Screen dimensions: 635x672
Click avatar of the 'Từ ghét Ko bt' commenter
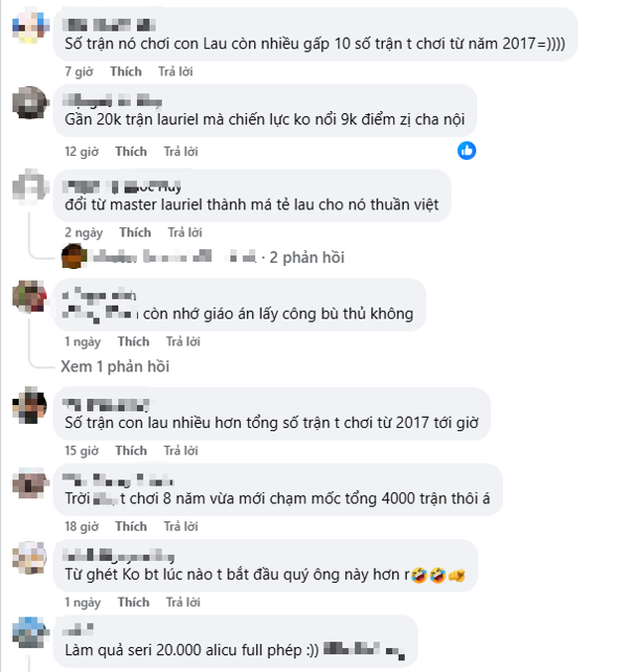click(29, 557)
